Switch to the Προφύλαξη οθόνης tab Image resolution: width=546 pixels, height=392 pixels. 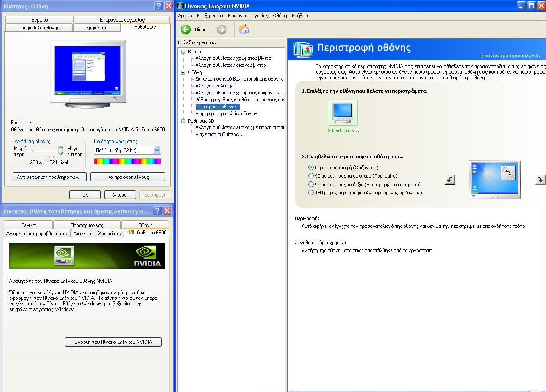click(x=39, y=28)
